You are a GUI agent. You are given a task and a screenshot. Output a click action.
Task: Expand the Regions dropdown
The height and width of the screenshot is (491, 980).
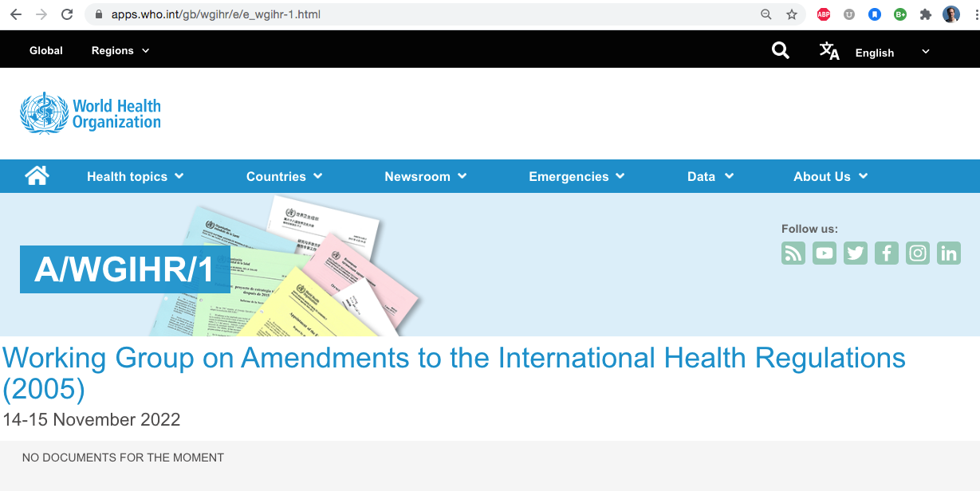point(120,50)
